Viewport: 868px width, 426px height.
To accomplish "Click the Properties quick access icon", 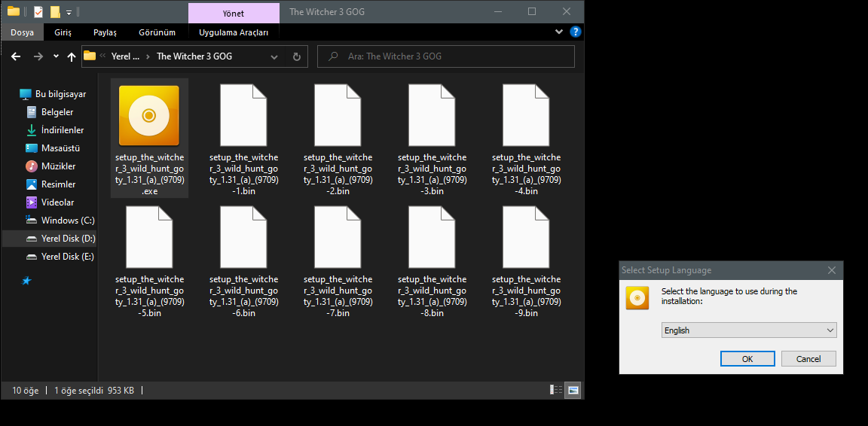I will tap(38, 11).
